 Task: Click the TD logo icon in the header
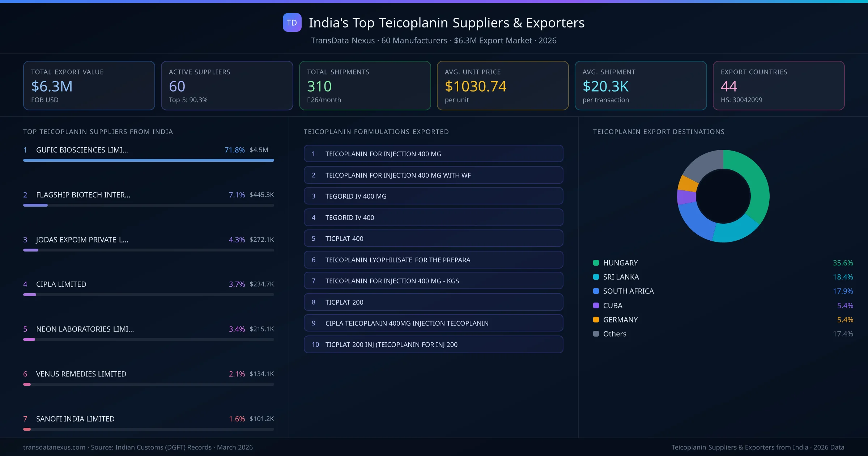click(x=292, y=23)
